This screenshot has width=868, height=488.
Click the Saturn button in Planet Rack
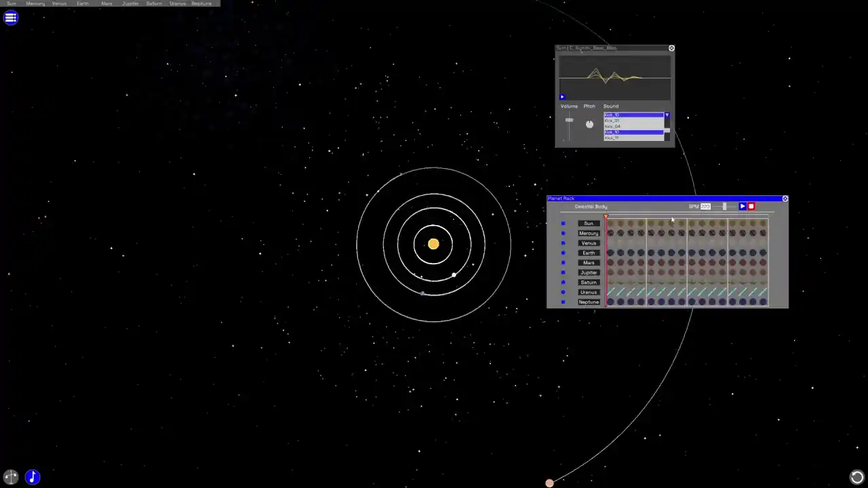click(589, 282)
